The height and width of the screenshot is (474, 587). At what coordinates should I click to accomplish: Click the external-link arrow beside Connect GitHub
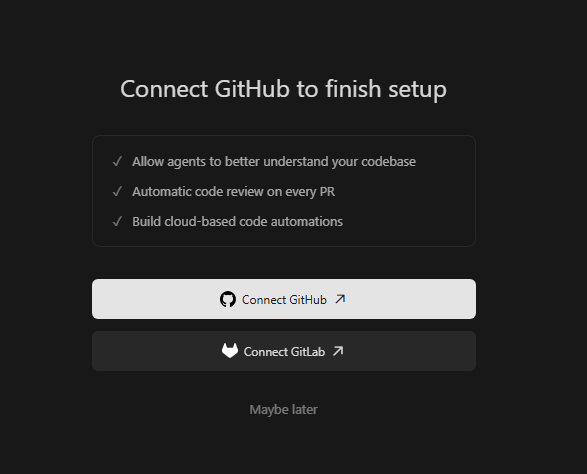pos(340,299)
